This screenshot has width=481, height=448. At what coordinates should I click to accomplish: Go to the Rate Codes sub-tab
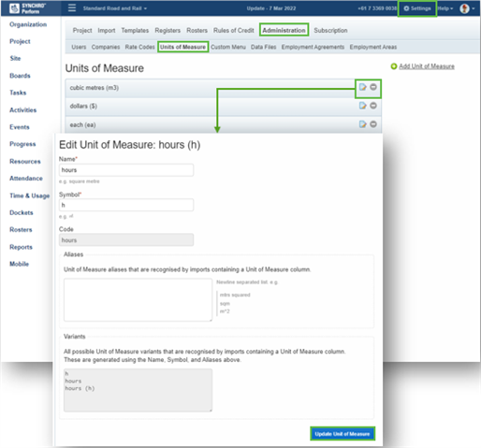click(139, 47)
